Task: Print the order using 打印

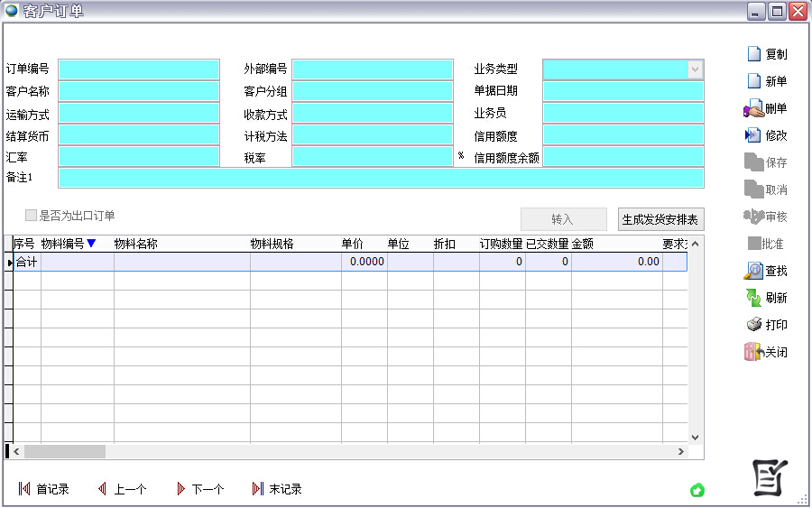Action: [753, 325]
